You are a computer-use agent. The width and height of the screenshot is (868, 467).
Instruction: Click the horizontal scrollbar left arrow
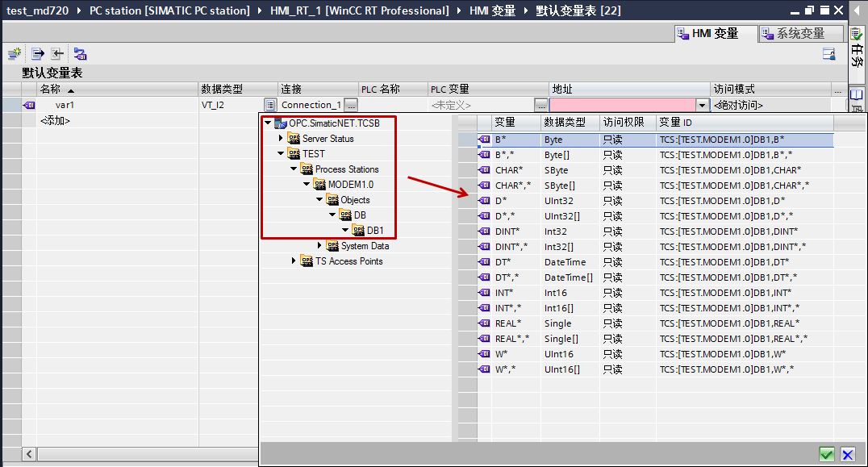coord(29,454)
